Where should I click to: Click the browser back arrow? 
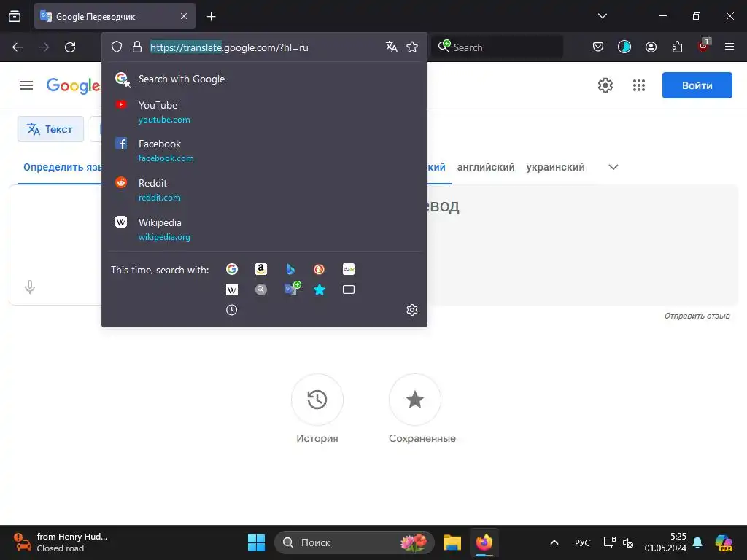(18, 47)
